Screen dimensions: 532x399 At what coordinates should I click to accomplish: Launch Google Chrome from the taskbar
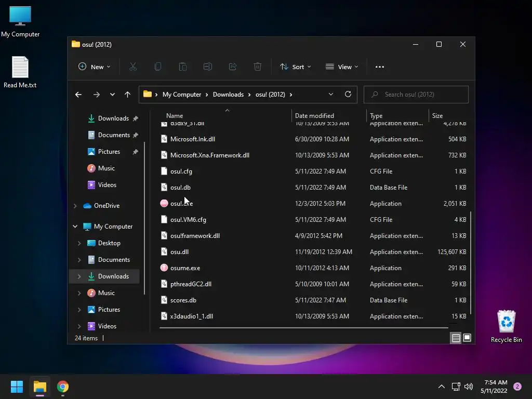(63, 387)
